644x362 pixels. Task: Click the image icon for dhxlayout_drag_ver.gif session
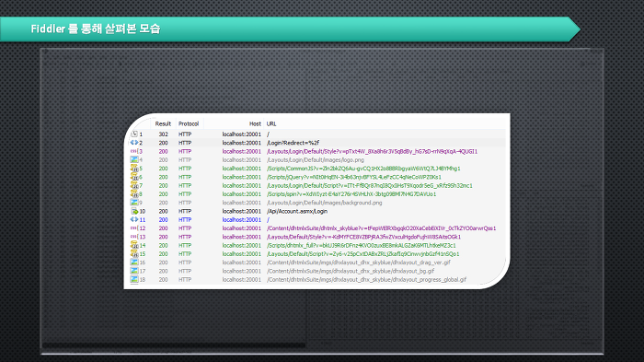[x=134, y=262]
